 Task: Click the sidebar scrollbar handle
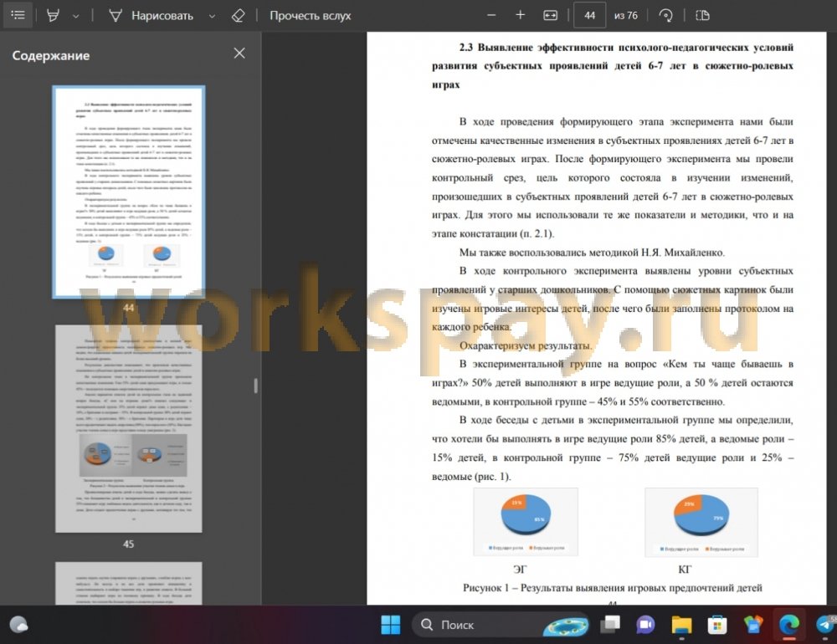pyautogui.click(x=256, y=386)
